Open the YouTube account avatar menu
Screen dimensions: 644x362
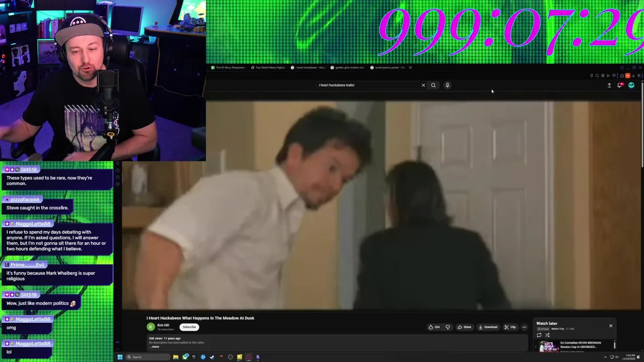coord(631,85)
